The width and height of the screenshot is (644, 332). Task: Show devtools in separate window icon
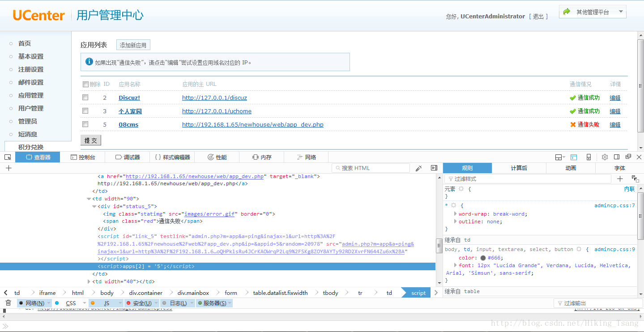[628, 157]
